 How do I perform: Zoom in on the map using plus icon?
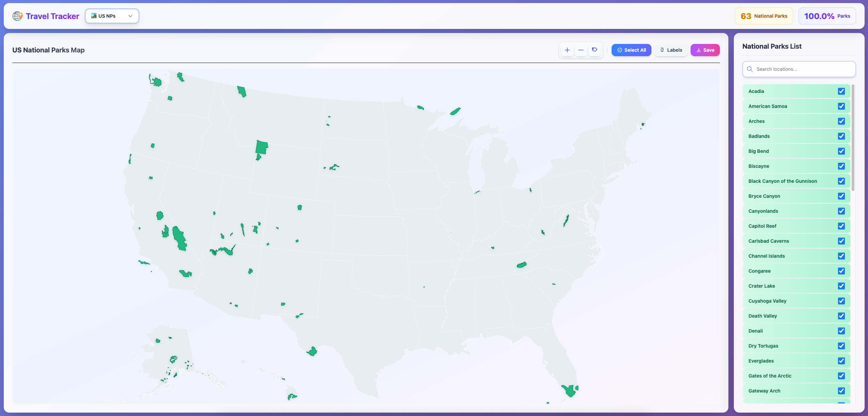click(x=567, y=50)
